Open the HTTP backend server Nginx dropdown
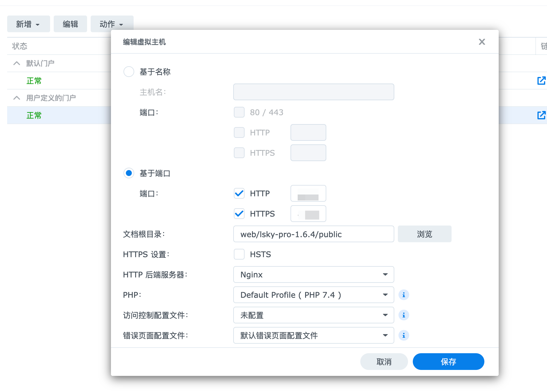The width and height of the screenshot is (547, 392). point(313,274)
